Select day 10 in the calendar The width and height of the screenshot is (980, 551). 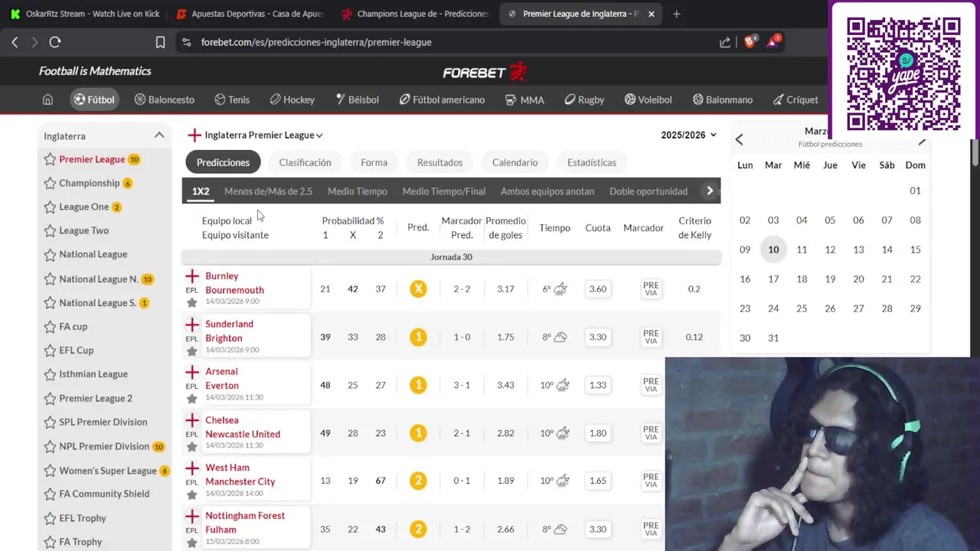(773, 249)
